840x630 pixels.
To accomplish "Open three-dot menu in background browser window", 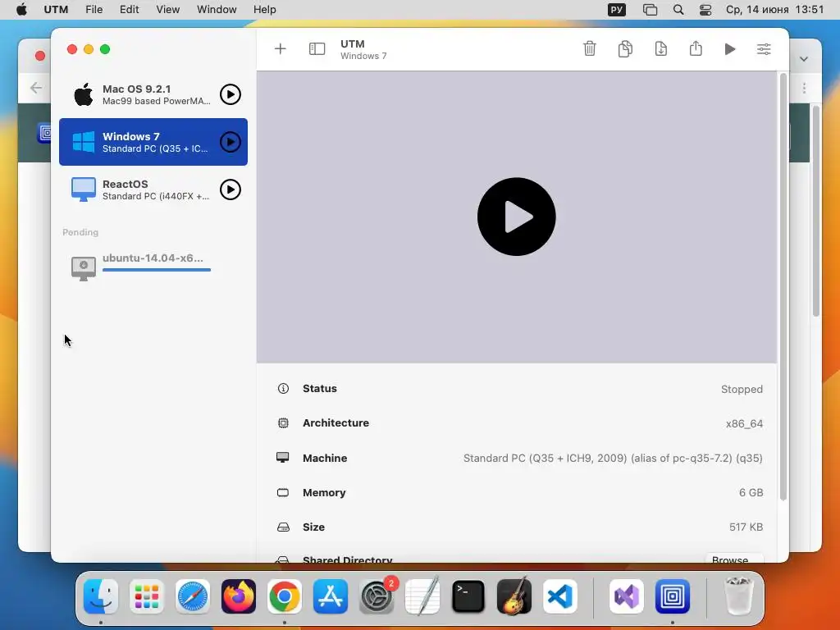I will pyautogui.click(x=804, y=89).
